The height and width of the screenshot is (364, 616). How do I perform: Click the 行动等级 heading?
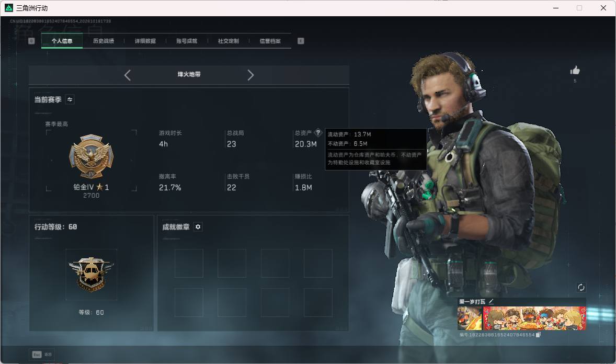point(55,227)
